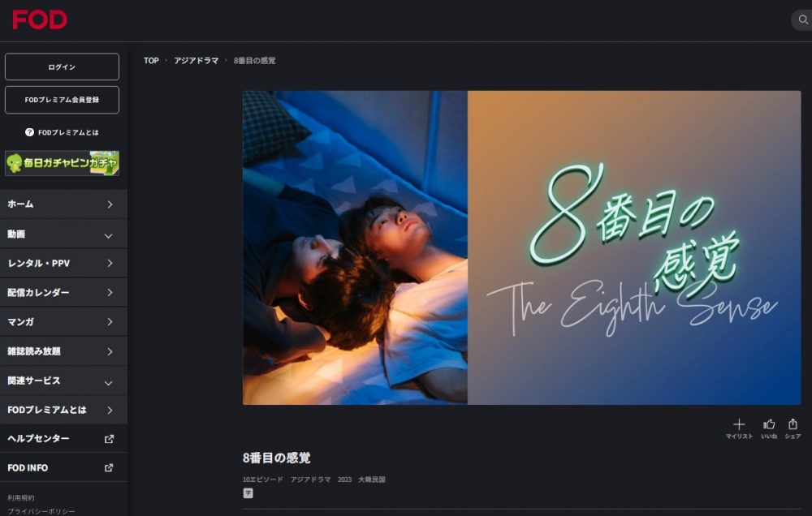
Task: Click the 8番目の感覚 key visual image
Action: 521,247
